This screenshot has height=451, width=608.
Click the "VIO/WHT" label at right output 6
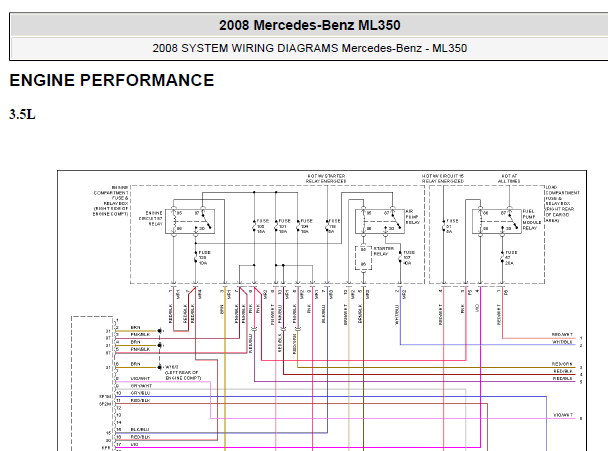563,415
